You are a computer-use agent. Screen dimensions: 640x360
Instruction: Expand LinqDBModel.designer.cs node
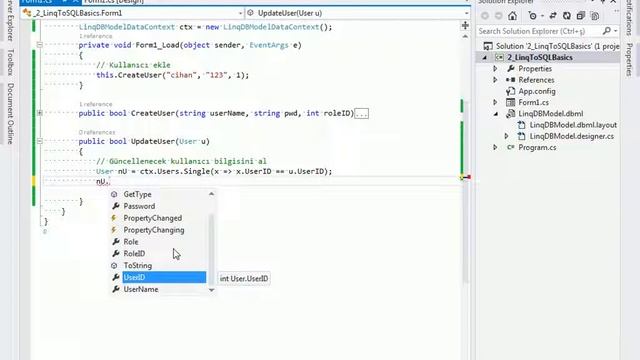(507, 136)
